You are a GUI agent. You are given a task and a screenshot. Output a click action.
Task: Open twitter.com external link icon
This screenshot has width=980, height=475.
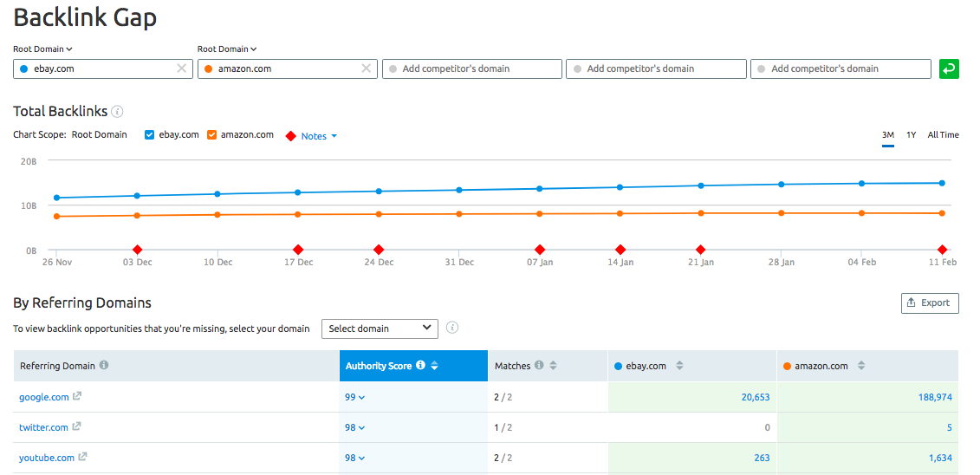pyautogui.click(x=76, y=426)
